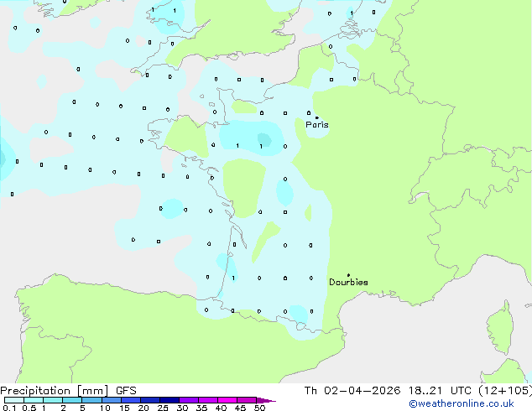Pick the 35–40 mm legend swatch
This screenshot has height=411, width=532.
tap(207, 400)
